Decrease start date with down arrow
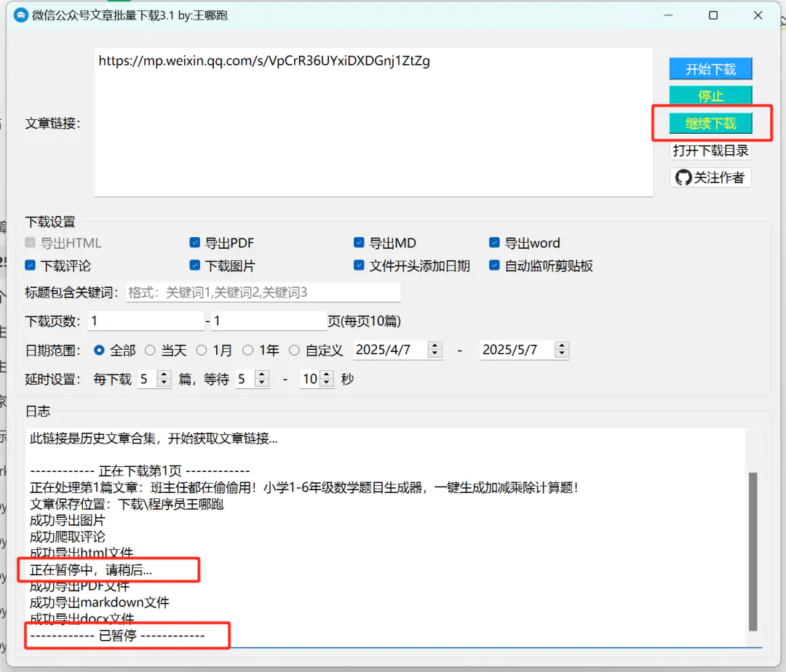Image resolution: width=786 pixels, height=672 pixels. point(435,354)
